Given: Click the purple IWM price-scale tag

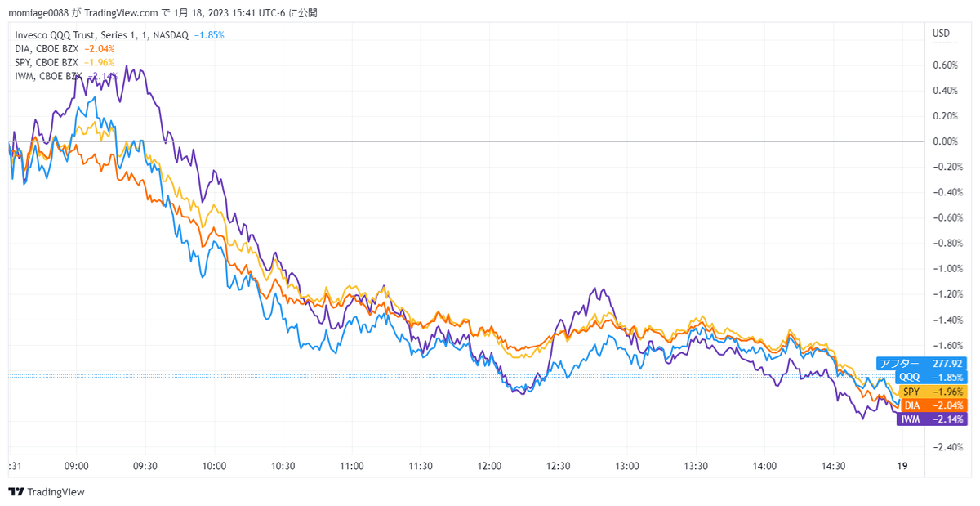Looking at the screenshot, I should click(x=931, y=419).
